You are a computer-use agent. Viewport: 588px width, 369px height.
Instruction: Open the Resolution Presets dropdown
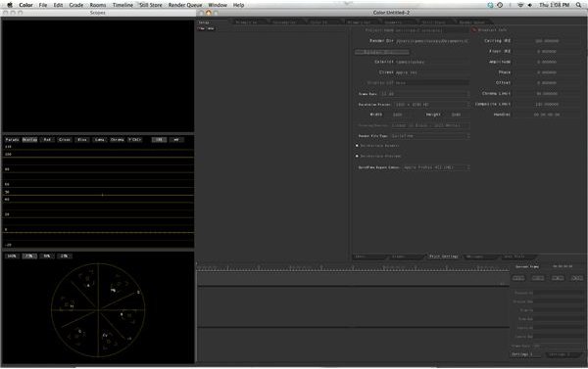click(431, 105)
